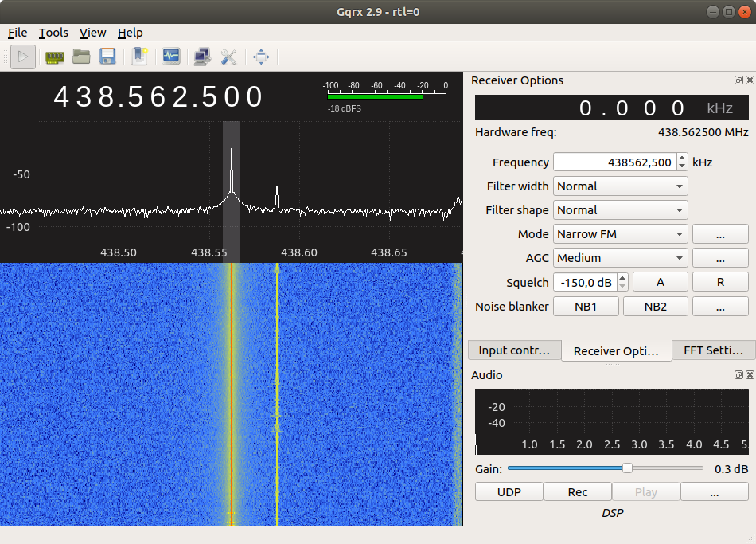Toggle UDP audio streaming
756x544 pixels.
coord(509,492)
